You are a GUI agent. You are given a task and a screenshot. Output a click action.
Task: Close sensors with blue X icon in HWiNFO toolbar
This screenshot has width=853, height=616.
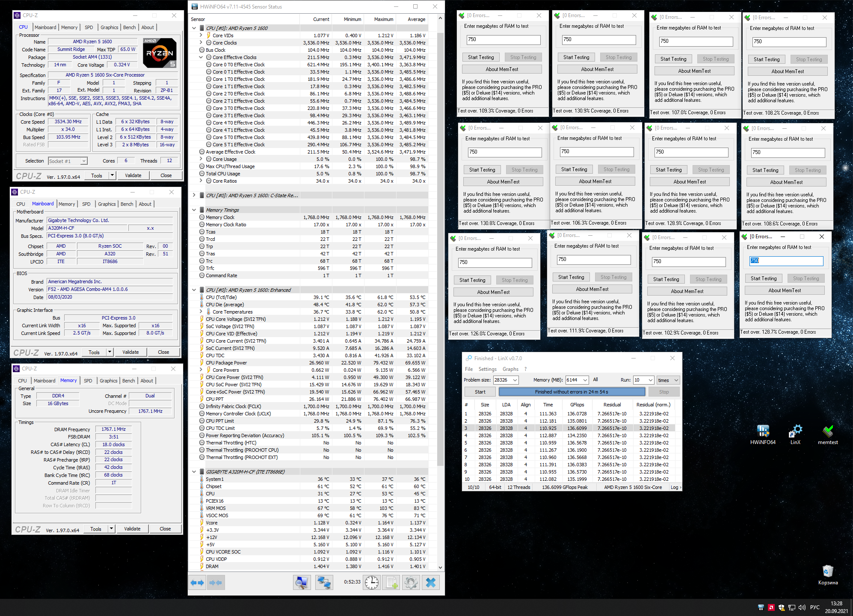(x=431, y=583)
